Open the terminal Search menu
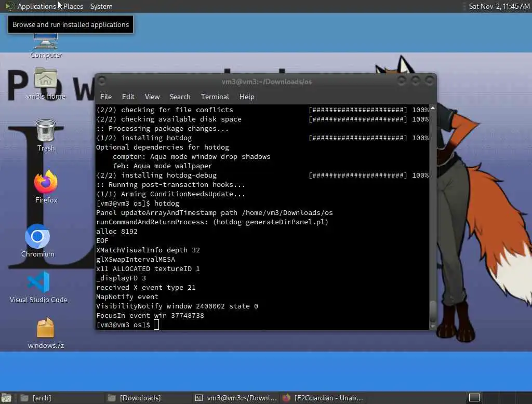 tap(180, 97)
